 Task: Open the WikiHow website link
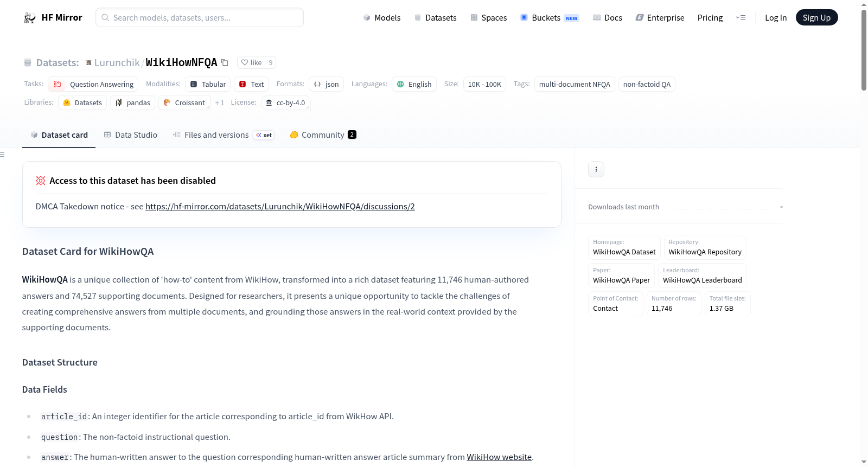499,457
